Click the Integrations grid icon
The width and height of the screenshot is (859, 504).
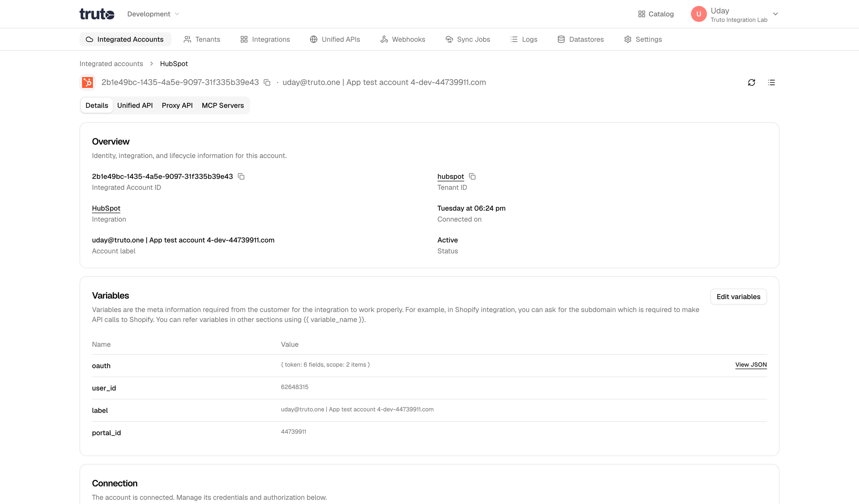pos(244,39)
